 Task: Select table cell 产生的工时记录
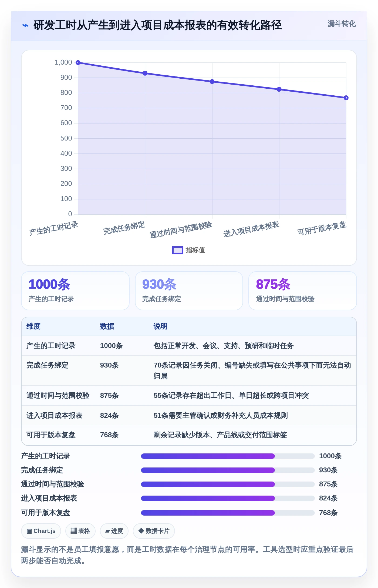pos(51,346)
